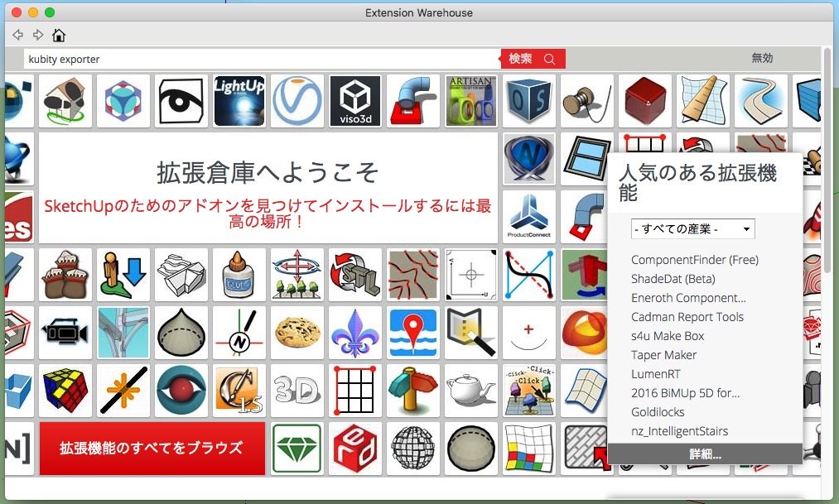
Task: Click the red 検索 search button
Action: click(x=533, y=59)
